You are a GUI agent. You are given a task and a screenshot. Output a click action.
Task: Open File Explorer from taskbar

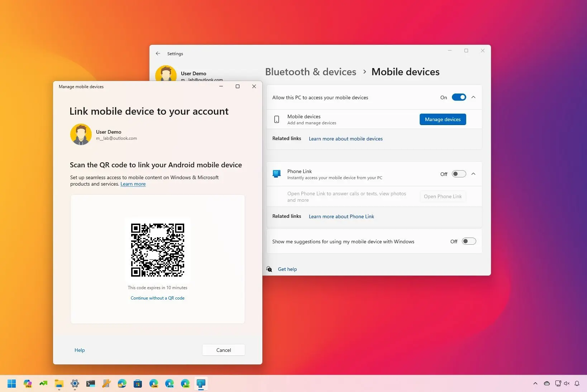[x=59, y=383]
